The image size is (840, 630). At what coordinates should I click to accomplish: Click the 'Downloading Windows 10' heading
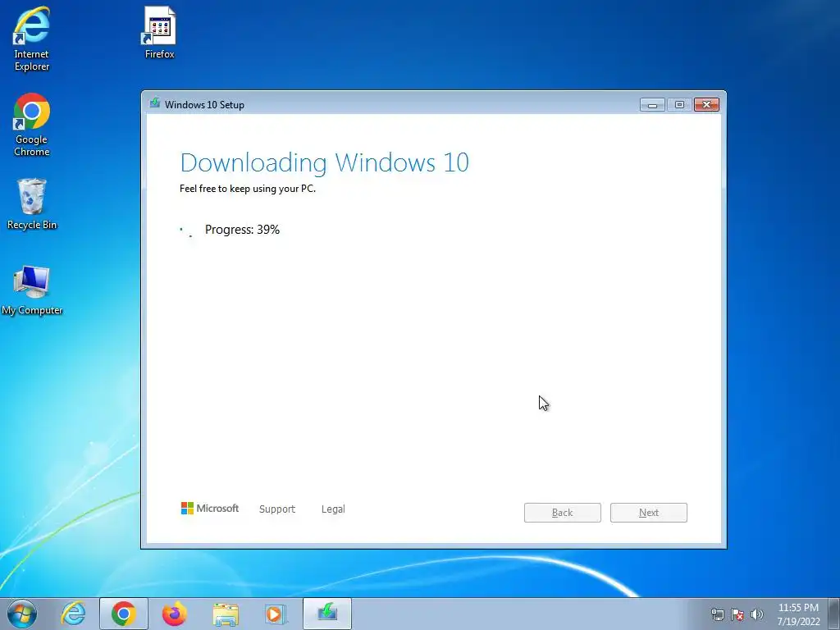coord(325,163)
